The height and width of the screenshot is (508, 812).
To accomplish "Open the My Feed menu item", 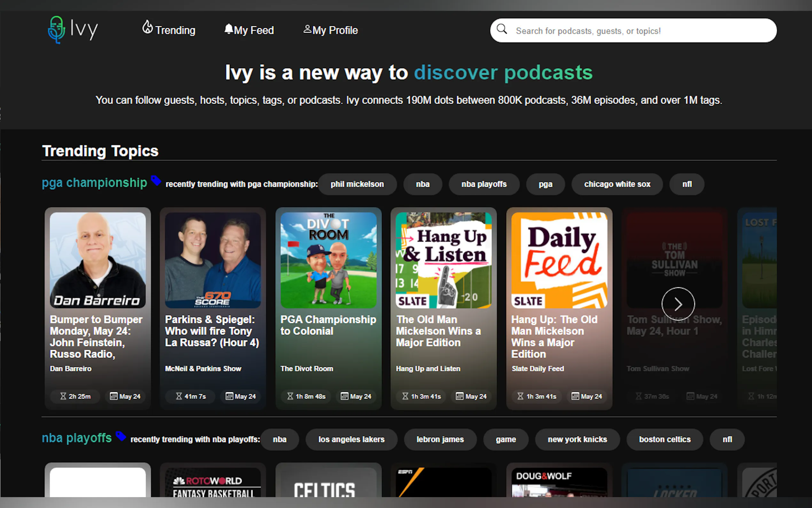I will click(x=254, y=30).
